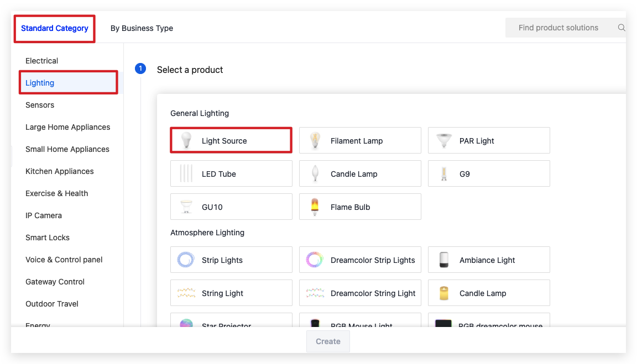Click the Find product solutions search field
637x364 pixels.
[558, 27]
